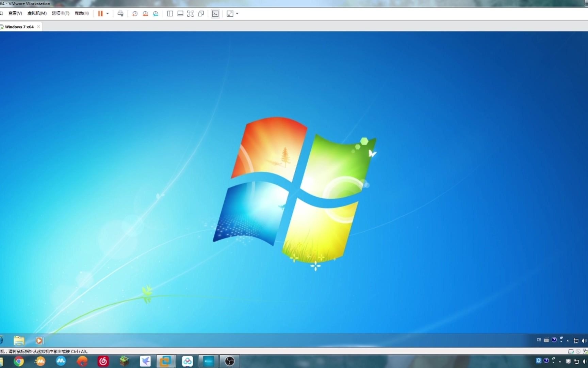
Task: Open the snapshot manager
Action: click(x=156, y=14)
